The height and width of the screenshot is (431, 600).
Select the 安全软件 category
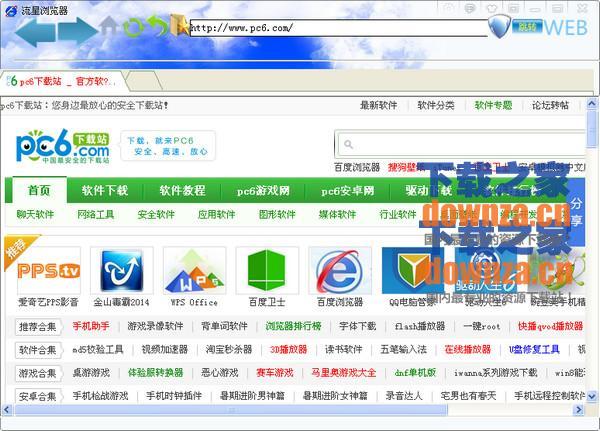click(156, 214)
